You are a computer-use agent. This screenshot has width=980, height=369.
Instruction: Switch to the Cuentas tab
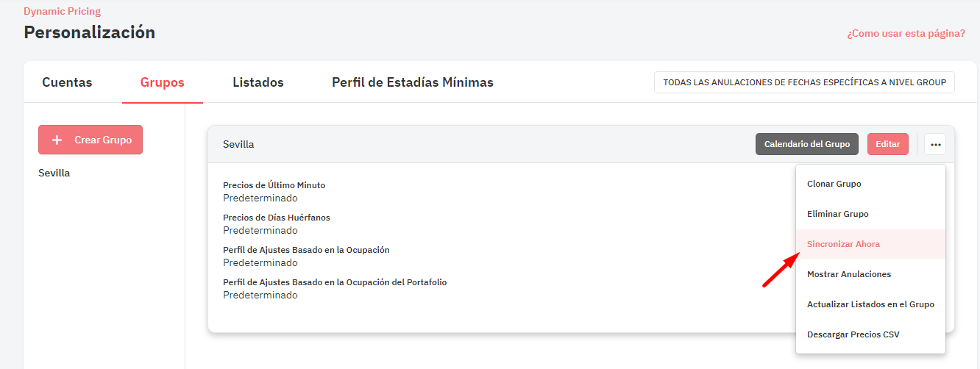[x=67, y=82]
